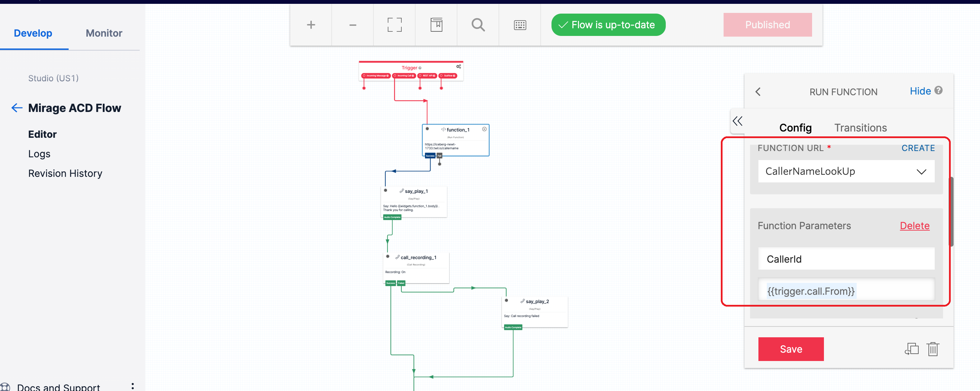Viewport: 980px width, 391px height.
Task: Delete the widget using the trash icon
Action: coord(933,349)
